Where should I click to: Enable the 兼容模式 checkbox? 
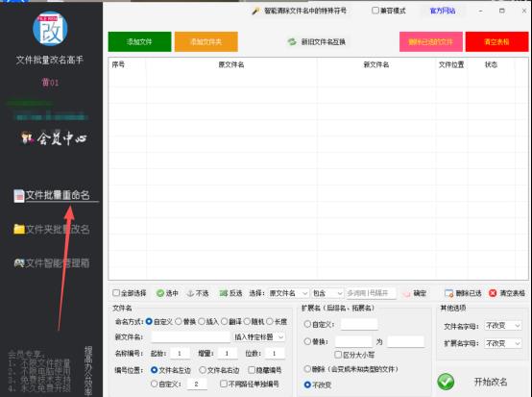375,11
